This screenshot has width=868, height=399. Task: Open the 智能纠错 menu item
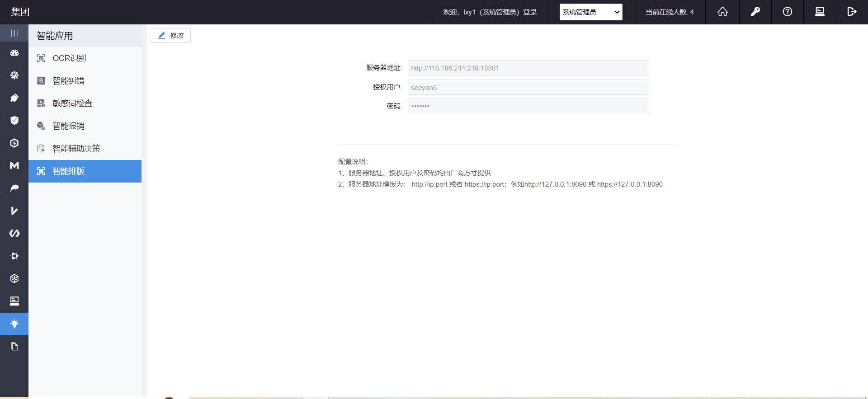point(85,81)
